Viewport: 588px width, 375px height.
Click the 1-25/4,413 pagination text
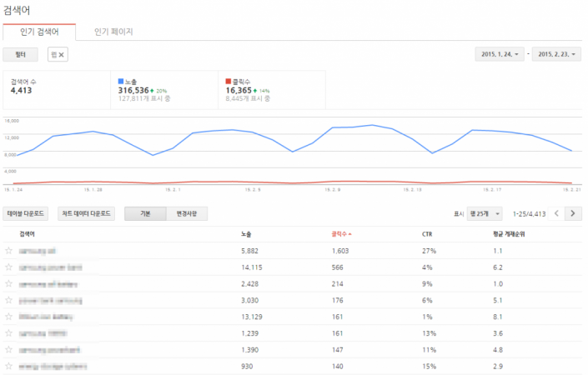(529, 214)
